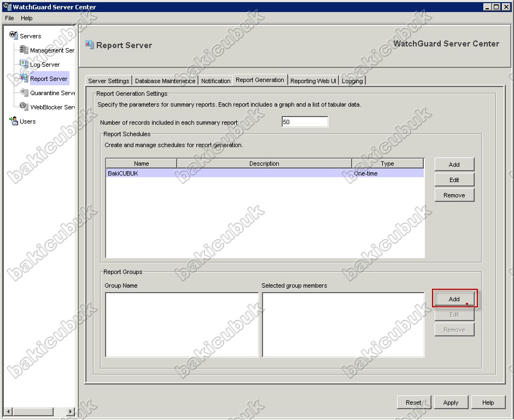Screen dimensions: 514x420
Task: Click the Users tree icon
Action: tap(14, 121)
